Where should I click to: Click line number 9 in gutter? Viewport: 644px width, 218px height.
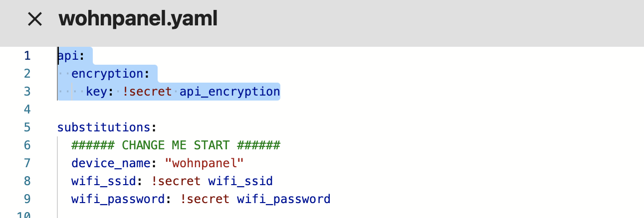tap(27, 199)
